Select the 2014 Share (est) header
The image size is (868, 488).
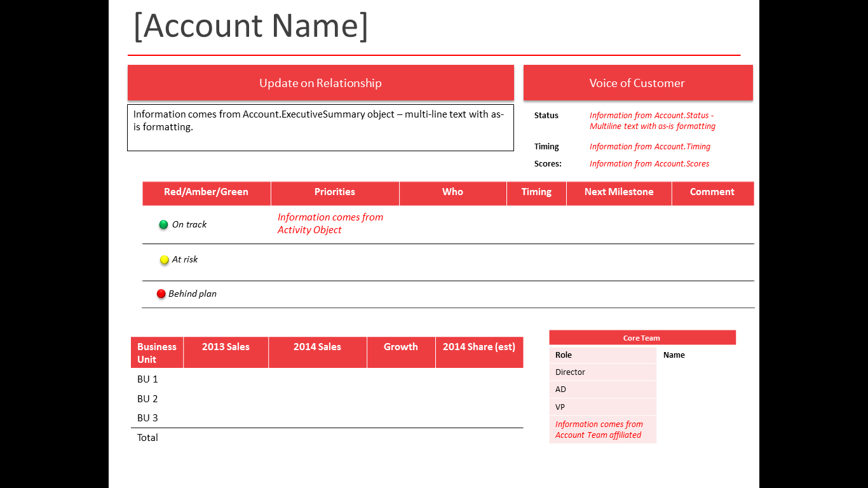[479, 347]
